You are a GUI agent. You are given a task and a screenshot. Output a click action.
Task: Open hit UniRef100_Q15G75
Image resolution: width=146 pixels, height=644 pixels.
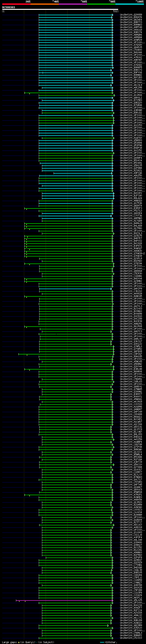(131, 236)
